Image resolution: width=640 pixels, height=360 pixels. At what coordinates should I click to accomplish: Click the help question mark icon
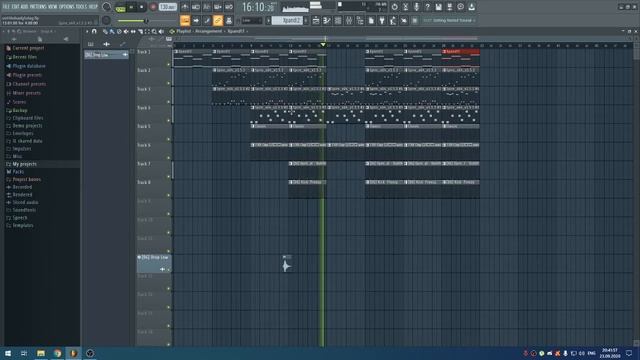(x=427, y=7)
